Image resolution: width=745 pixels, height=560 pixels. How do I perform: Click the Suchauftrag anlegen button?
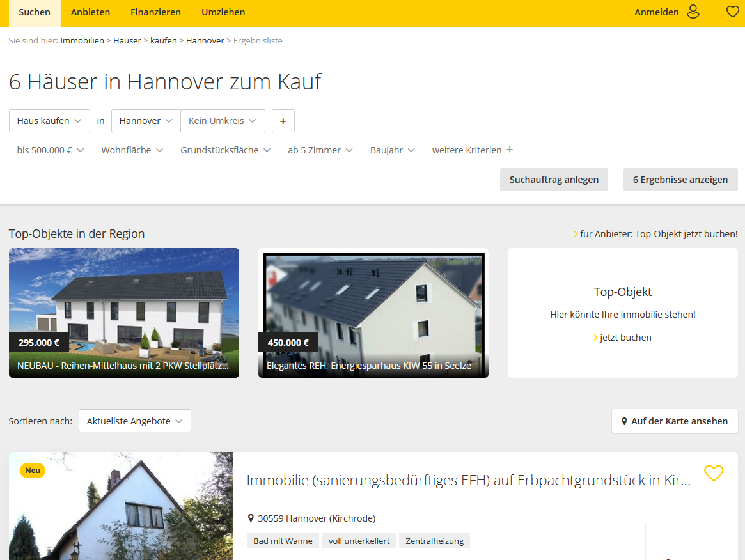tap(554, 180)
